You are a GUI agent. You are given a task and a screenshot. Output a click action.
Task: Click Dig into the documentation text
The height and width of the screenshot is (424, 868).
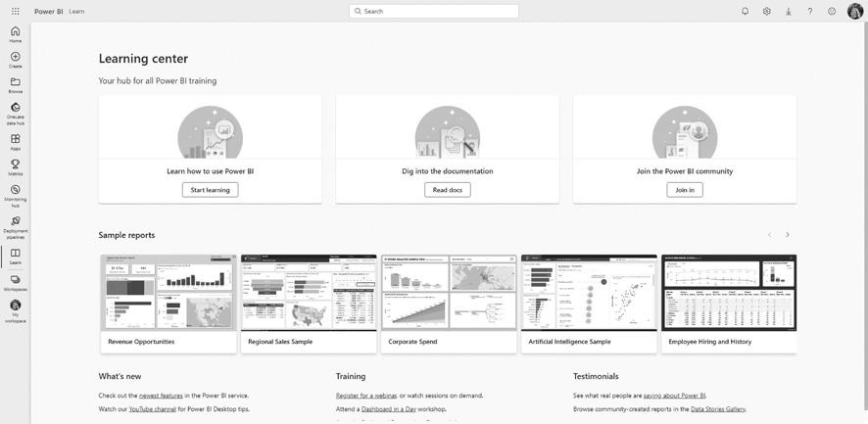click(448, 171)
